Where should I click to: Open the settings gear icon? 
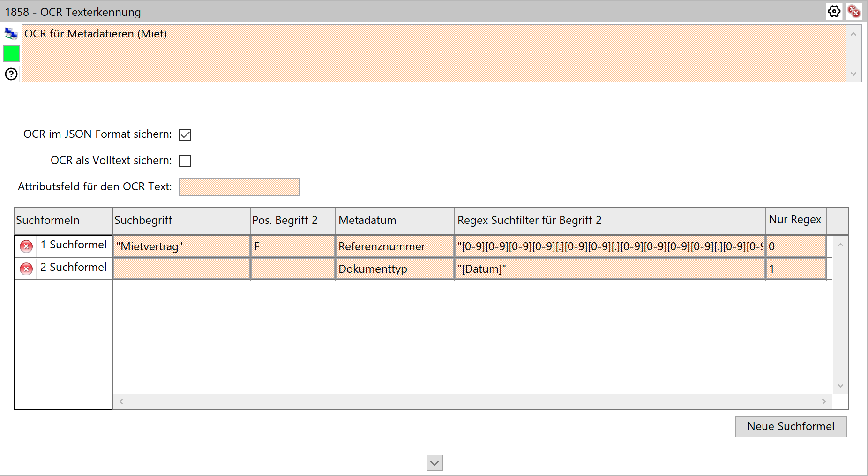[834, 11]
